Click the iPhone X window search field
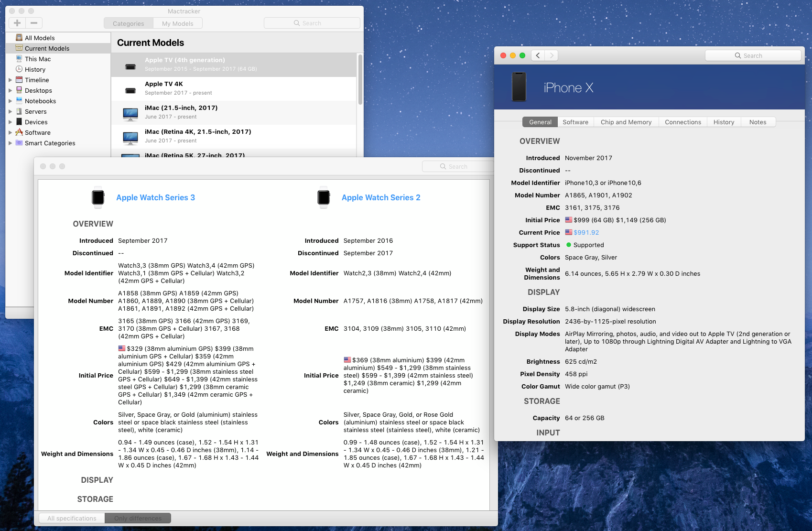 [x=753, y=55]
